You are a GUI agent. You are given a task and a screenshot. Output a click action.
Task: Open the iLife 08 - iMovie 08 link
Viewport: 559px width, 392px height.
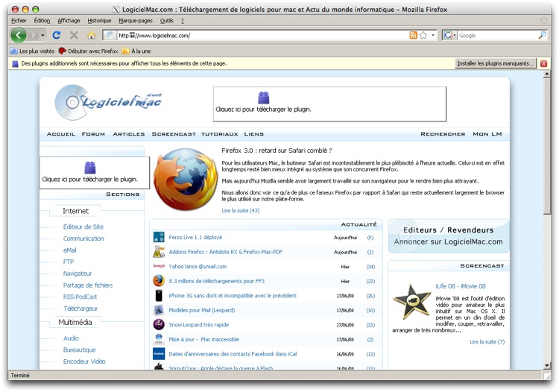461,286
